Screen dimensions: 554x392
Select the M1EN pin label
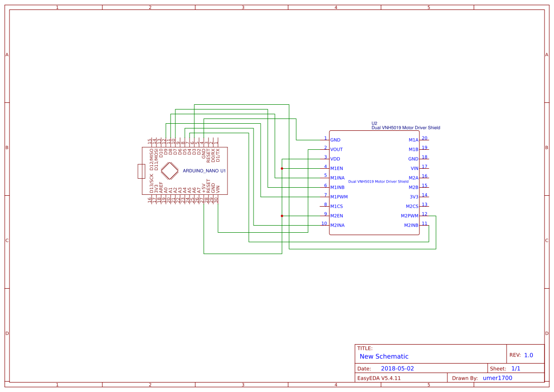coord(336,169)
